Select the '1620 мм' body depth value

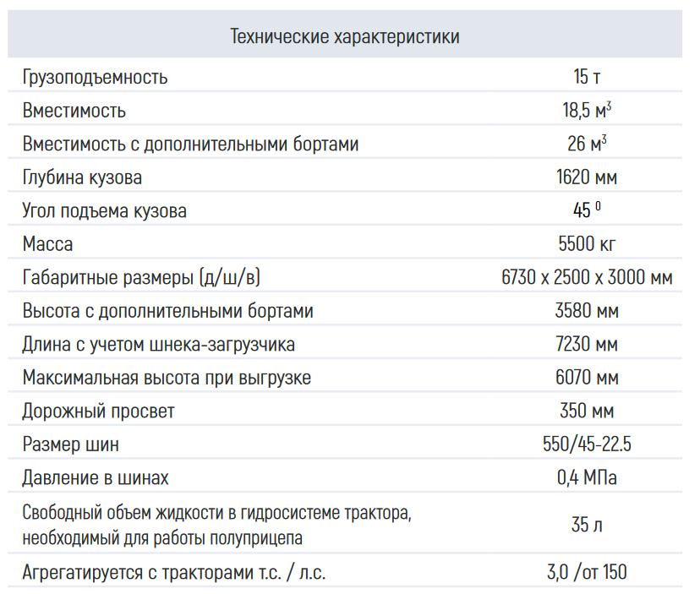[x=587, y=177]
